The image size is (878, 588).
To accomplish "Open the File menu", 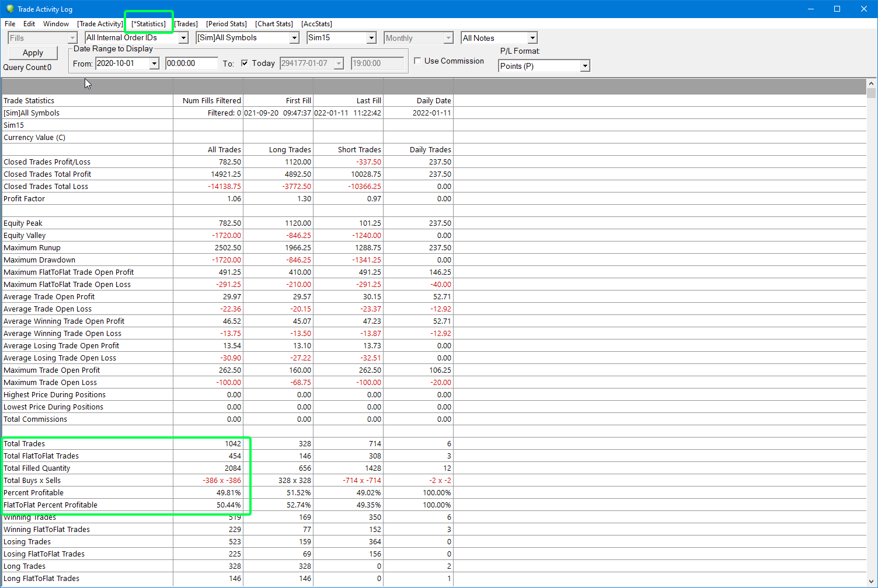I will pos(10,24).
